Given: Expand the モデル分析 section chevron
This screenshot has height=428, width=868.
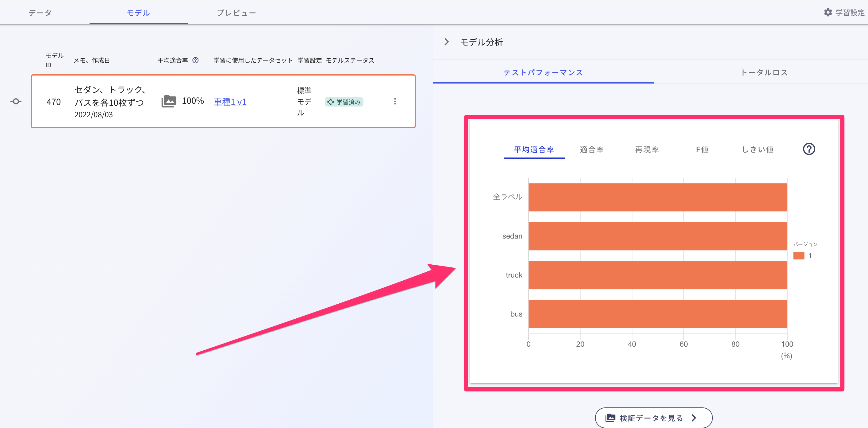Looking at the screenshot, I should (447, 41).
